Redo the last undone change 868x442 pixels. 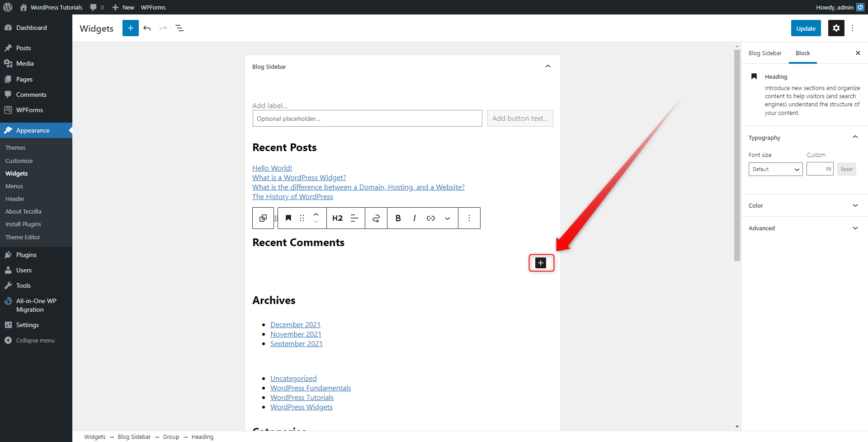tap(163, 28)
